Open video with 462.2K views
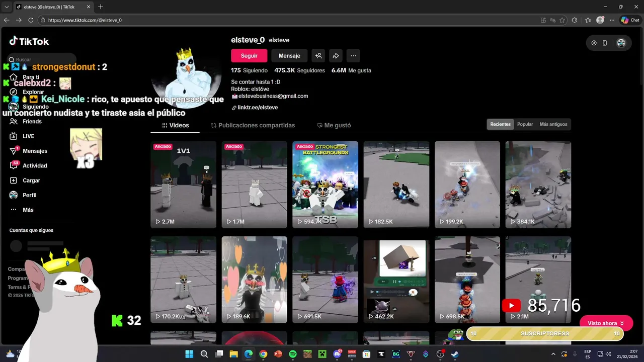Image resolution: width=644 pixels, height=362 pixels. click(x=396, y=280)
